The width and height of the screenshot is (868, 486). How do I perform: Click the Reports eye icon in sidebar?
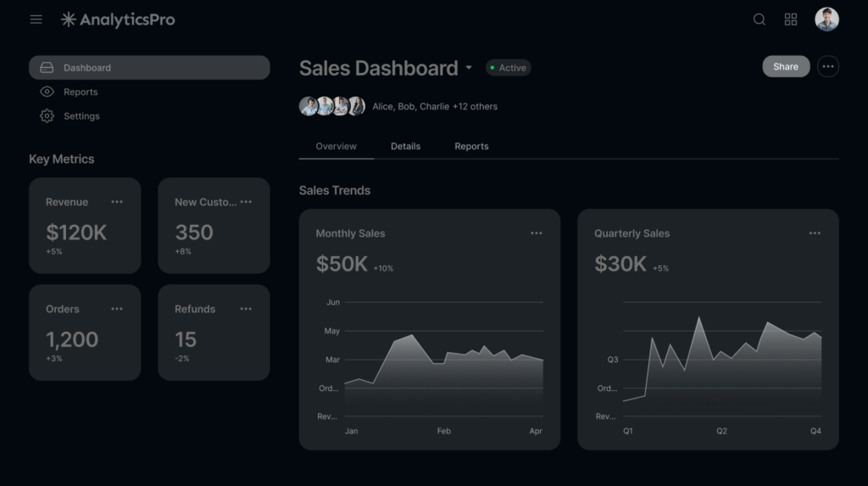coord(47,92)
